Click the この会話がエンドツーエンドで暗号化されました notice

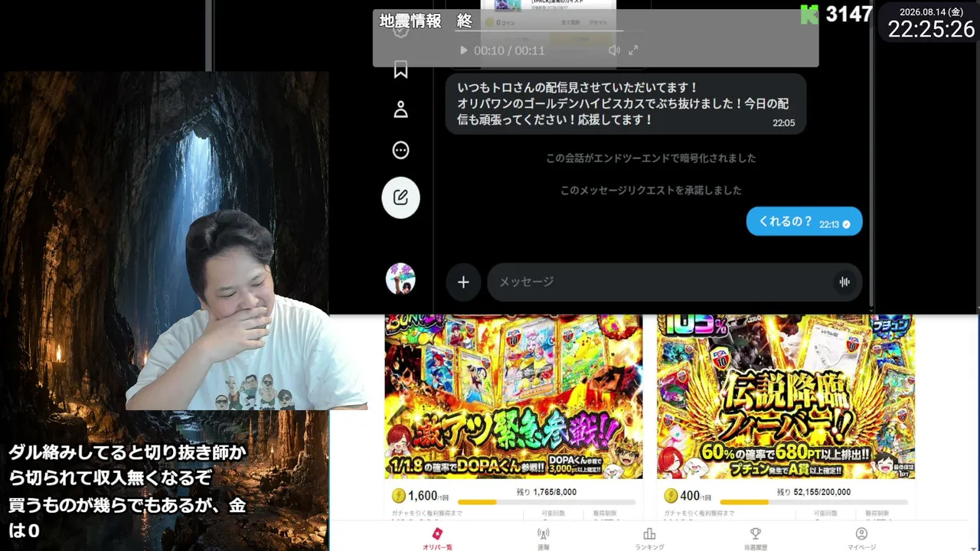(651, 158)
